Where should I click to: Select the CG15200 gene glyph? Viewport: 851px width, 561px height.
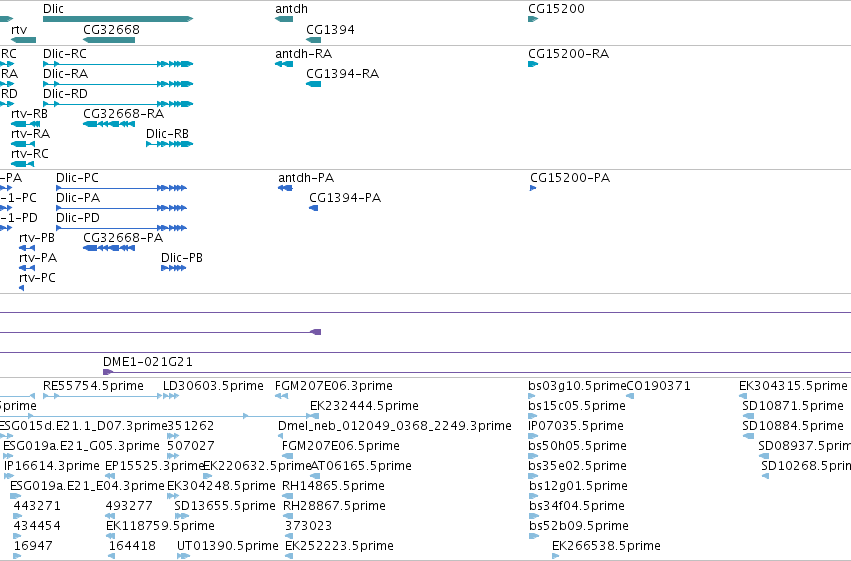(x=533, y=19)
